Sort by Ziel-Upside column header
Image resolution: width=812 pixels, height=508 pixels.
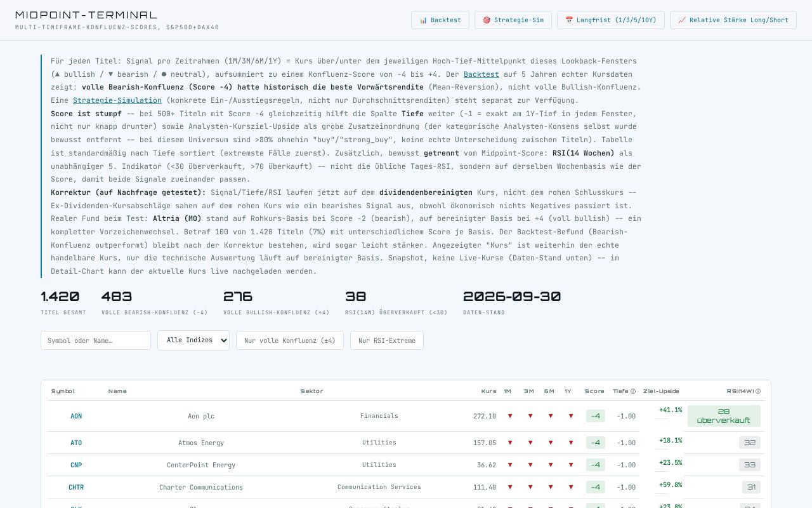661,391
